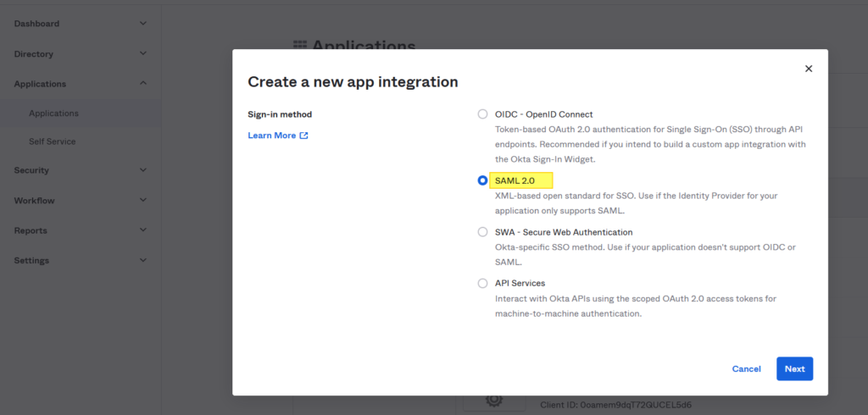Expand the Directory sidebar chevron
This screenshot has height=415, width=868.
pyautogui.click(x=142, y=53)
